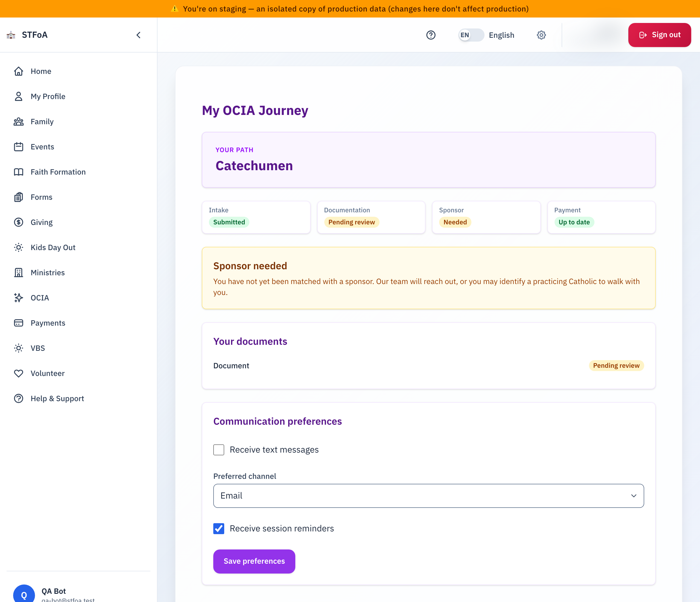Select Ministries from the sidebar
This screenshot has height=602, width=700.
click(x=48, y=273)
